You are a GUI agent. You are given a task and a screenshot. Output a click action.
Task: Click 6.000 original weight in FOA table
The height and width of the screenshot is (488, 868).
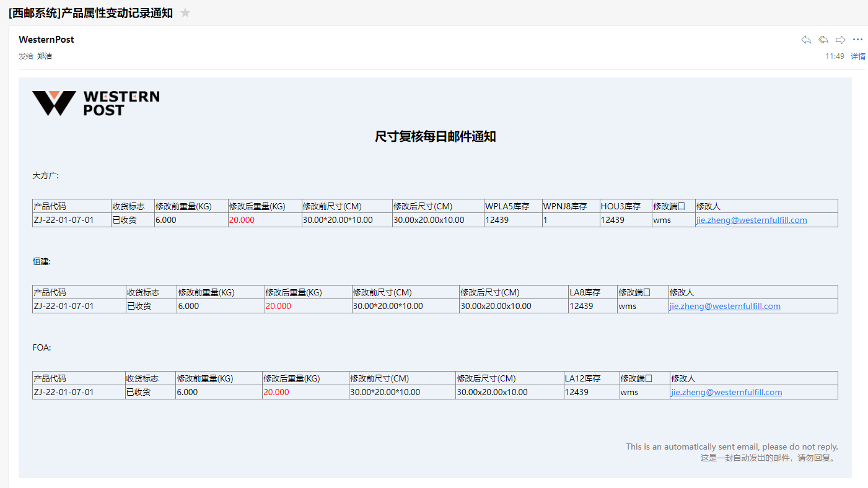click(x=187, y=392)
